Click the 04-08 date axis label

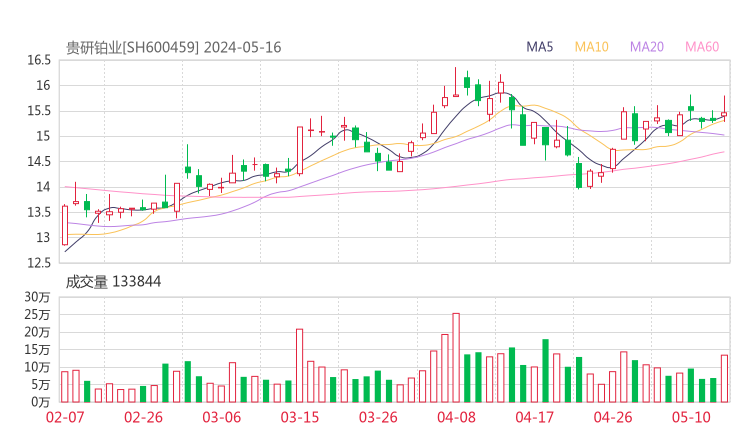coord(456,417)
